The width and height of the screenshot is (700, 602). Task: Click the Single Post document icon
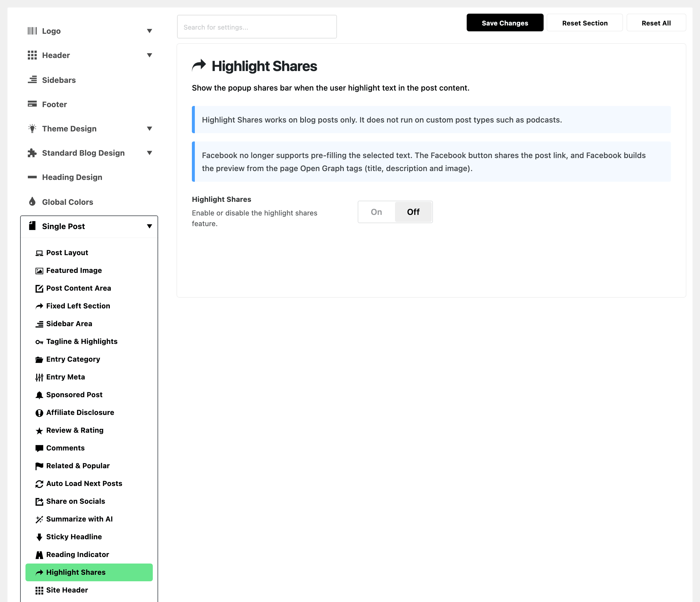point(32,226)
